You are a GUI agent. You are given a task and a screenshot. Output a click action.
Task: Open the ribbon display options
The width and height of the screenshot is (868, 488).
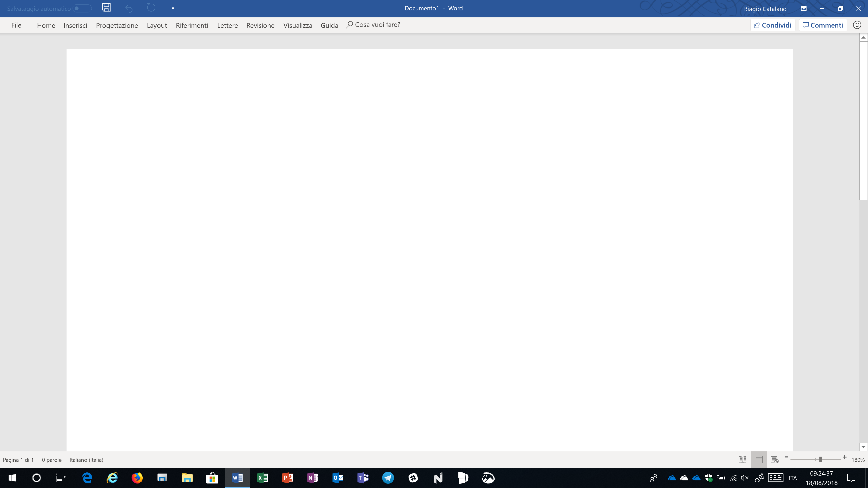point(804,9)
